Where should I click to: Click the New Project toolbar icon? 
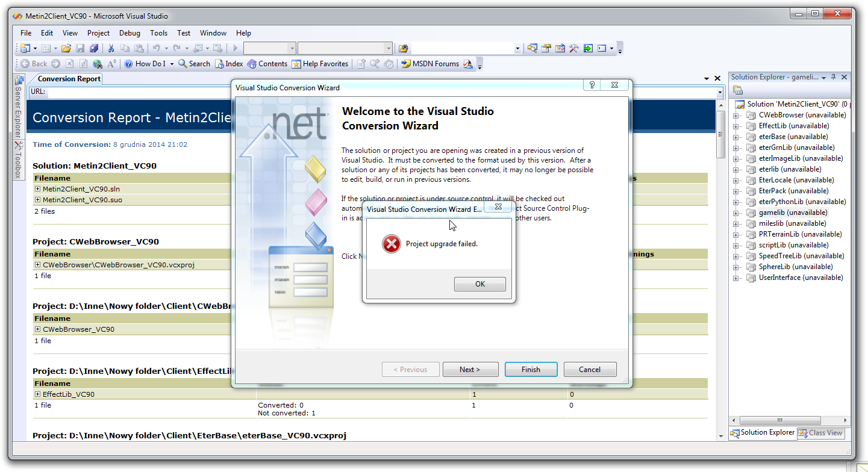25,48
